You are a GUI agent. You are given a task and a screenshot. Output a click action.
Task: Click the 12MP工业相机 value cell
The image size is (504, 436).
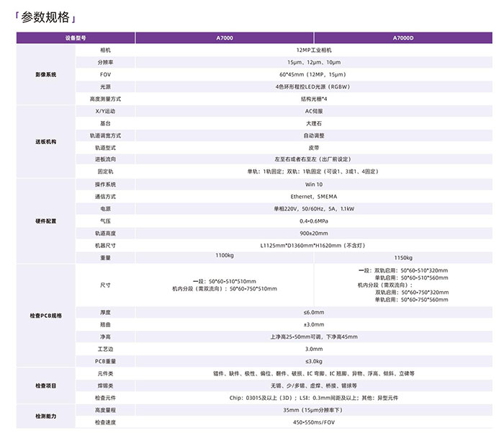click(x=313, y=50)
